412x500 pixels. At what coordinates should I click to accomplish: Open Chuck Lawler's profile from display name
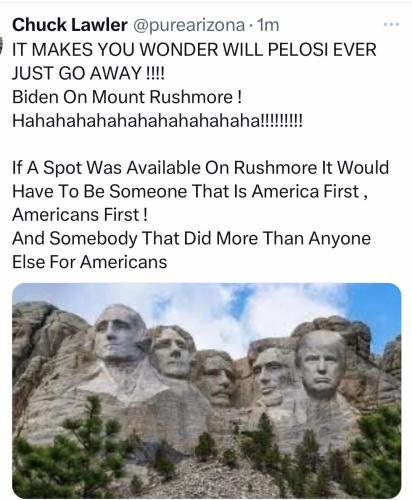click(x=70, y=25)
